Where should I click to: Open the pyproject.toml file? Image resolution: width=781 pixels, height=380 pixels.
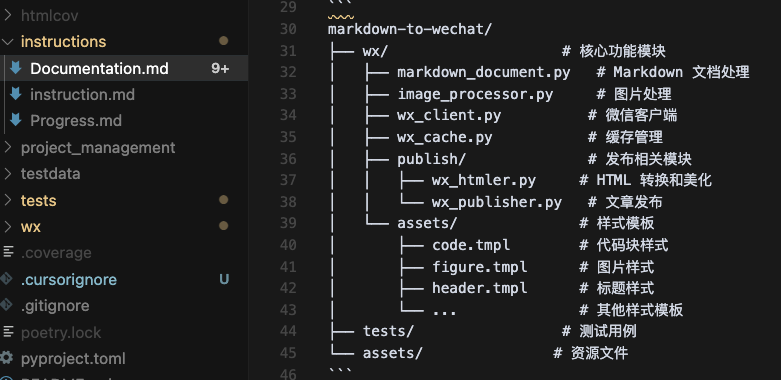tap(73, 359)
